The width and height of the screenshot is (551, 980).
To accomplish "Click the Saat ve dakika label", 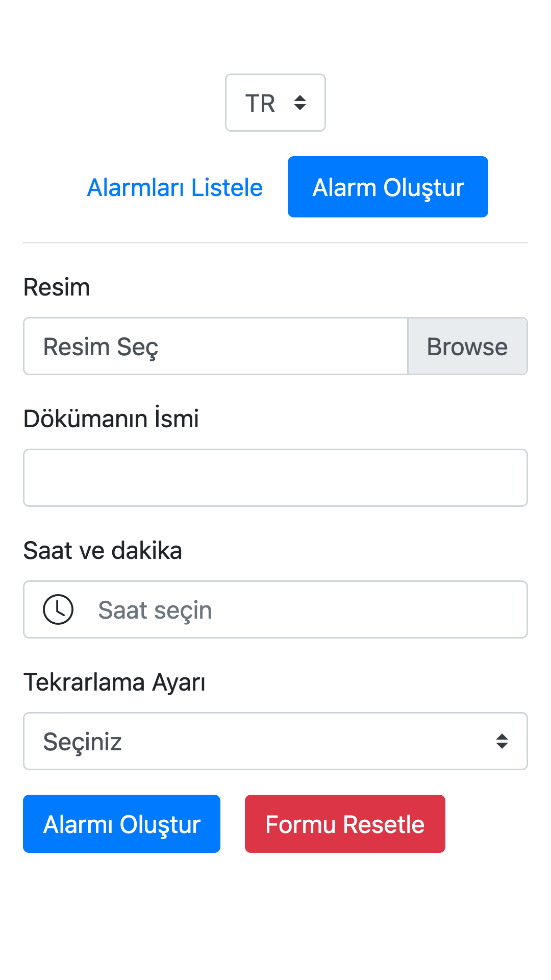I will click(x=103, y=550).
